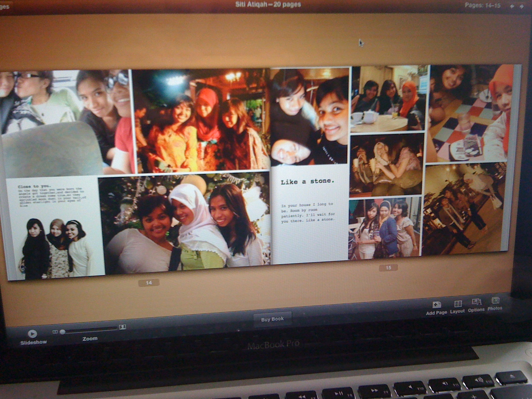This screenshot has width=532, height=399.
Task: Select the night photo with red hijab
Action: pos(201,120)
